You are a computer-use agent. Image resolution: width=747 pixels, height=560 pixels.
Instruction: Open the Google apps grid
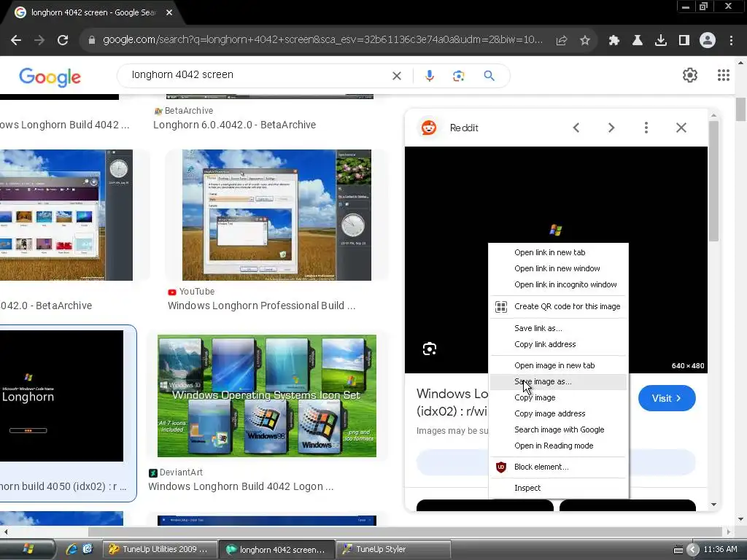point(723,75)
